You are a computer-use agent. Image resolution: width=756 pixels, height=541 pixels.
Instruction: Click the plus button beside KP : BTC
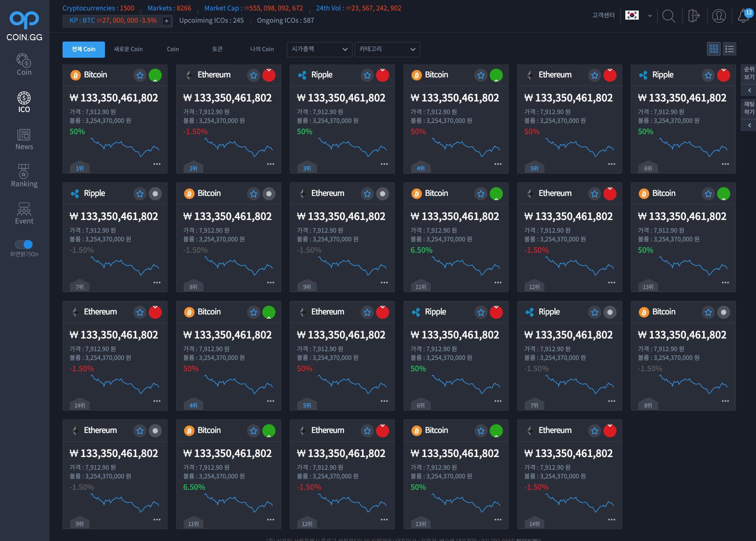pos(166,21)
